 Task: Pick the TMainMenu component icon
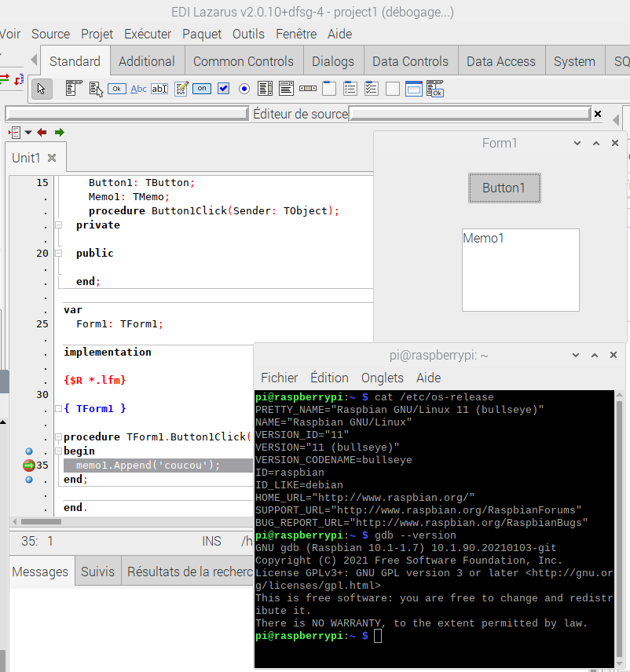[74, 88]
